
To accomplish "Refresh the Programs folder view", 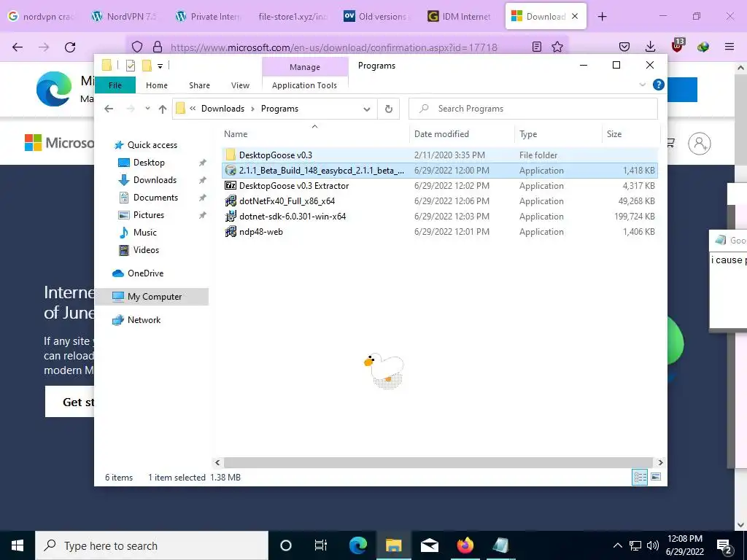I will tap(389, 109).
